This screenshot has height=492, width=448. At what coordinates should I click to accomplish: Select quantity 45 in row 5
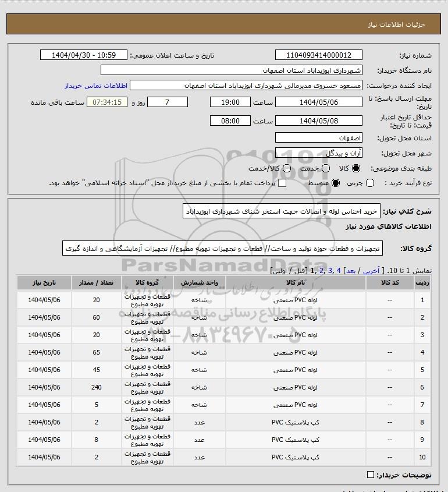point(96,370)
